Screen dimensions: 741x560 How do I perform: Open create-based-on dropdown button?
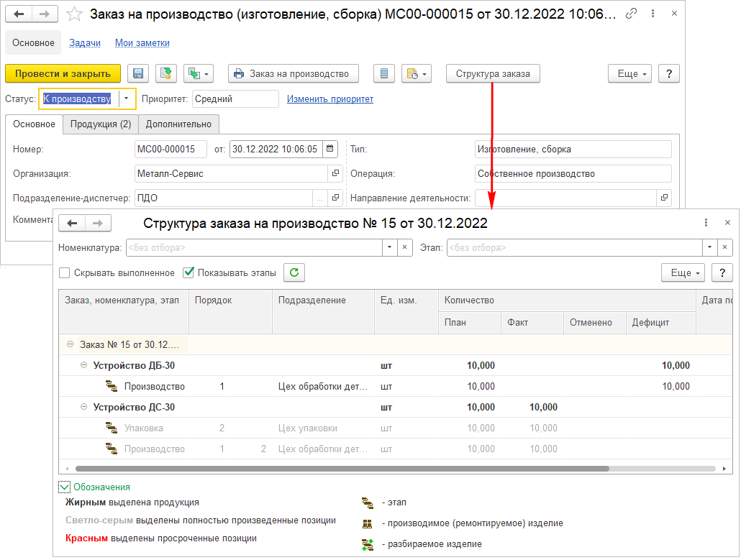click(x=199, y=73)
